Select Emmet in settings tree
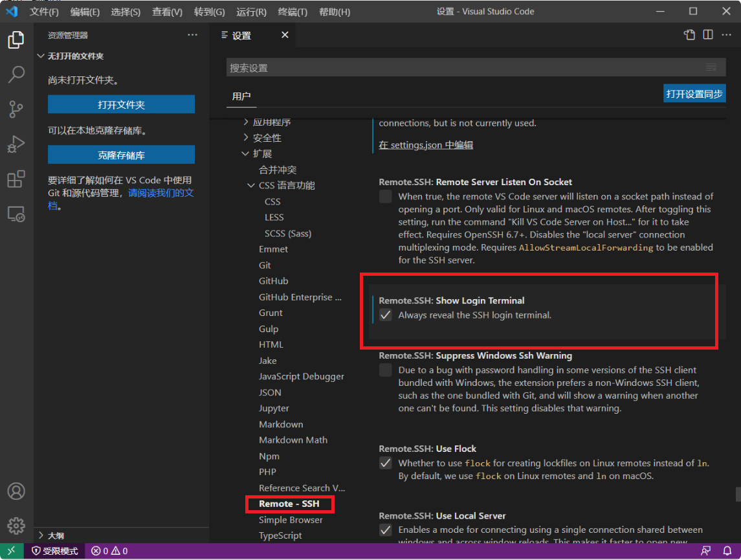Image resolution: width=741 pixels, height=560 pixels. click(273, 249)
